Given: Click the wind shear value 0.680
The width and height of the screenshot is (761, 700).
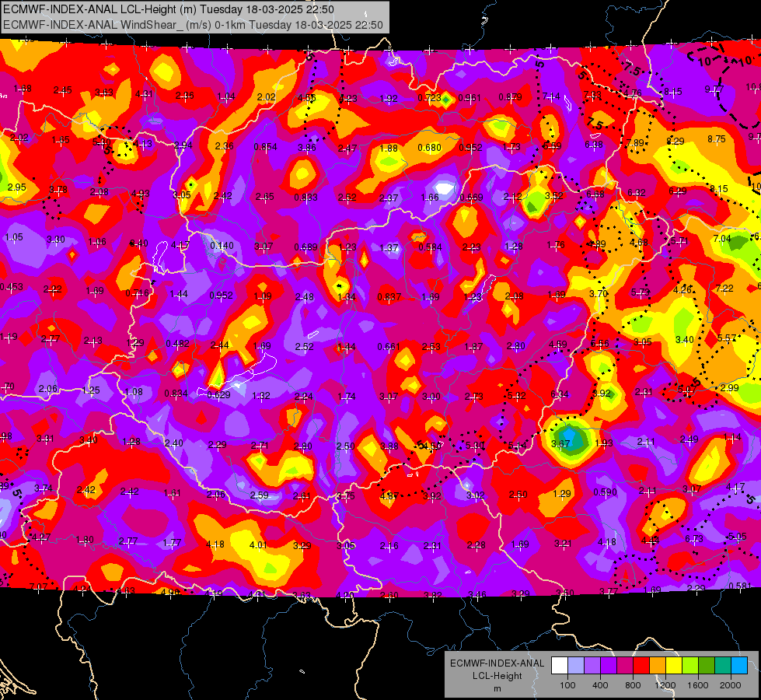Looking at the screenshot, I should (x=430, y=147).
